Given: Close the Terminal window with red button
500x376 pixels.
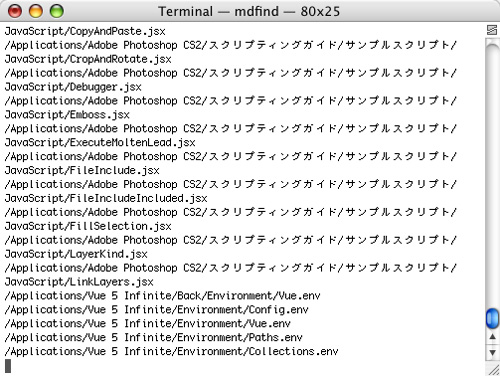Looking at the screenshot, I should click(15, 11).
